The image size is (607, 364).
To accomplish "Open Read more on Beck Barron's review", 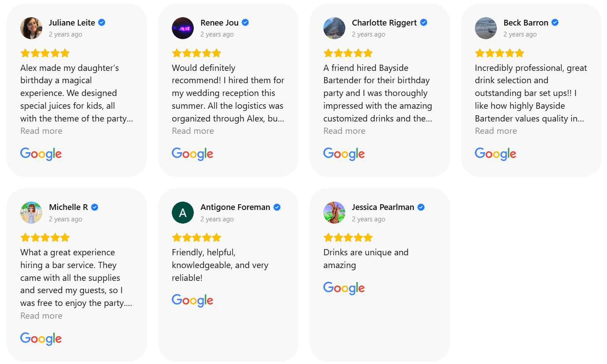I will click(496, 131).
